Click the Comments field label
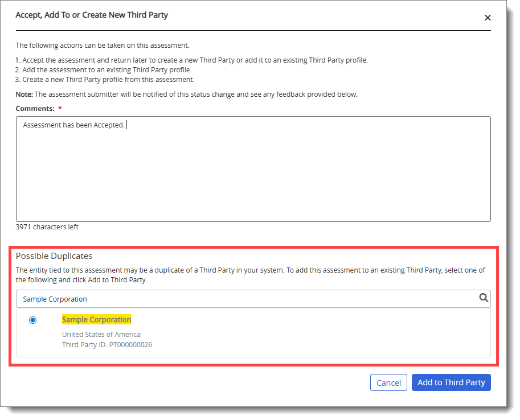Image resolution: width=520 pixels, height=420 pixels. point(35,108)
